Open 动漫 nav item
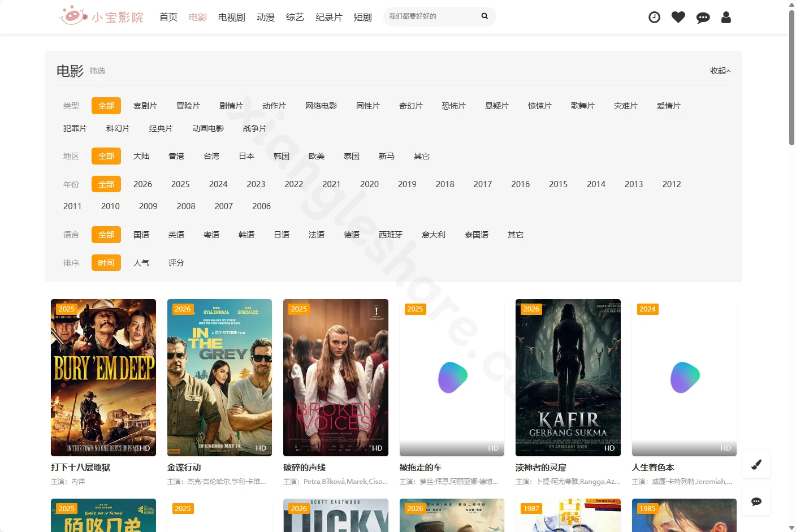The image size is (796, 532). (266, 17)
